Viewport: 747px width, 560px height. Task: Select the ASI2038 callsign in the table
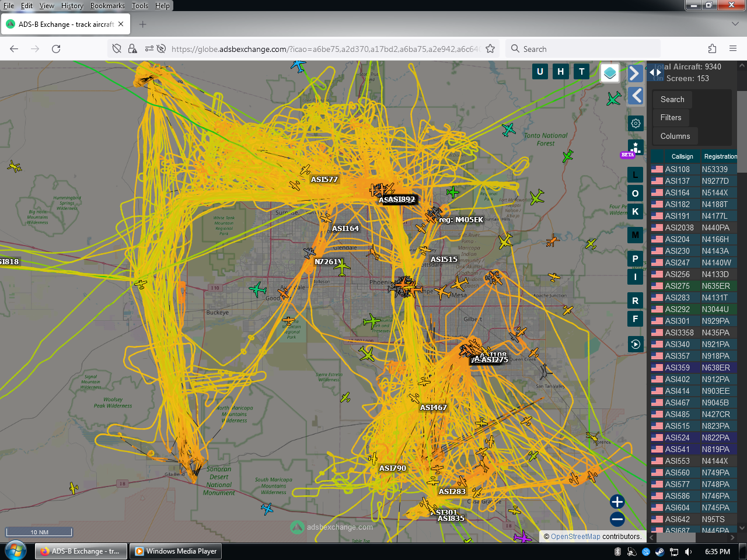point(679,228)
